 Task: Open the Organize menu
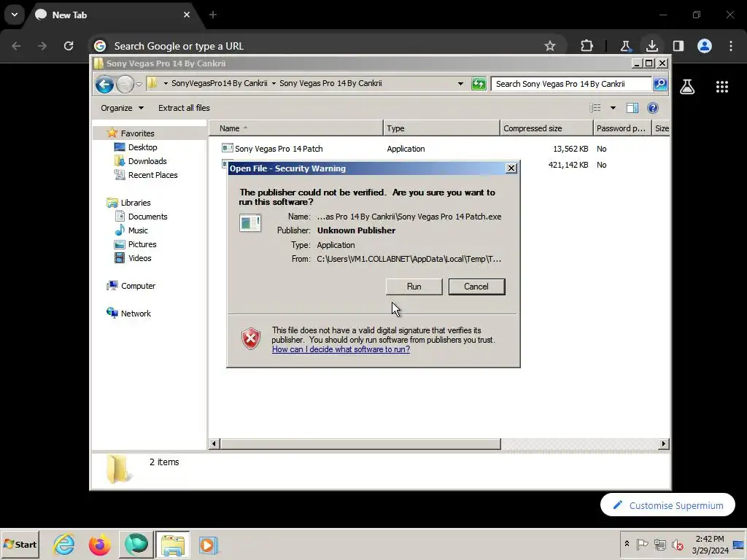pyautogui.click(x=122, y=108)
